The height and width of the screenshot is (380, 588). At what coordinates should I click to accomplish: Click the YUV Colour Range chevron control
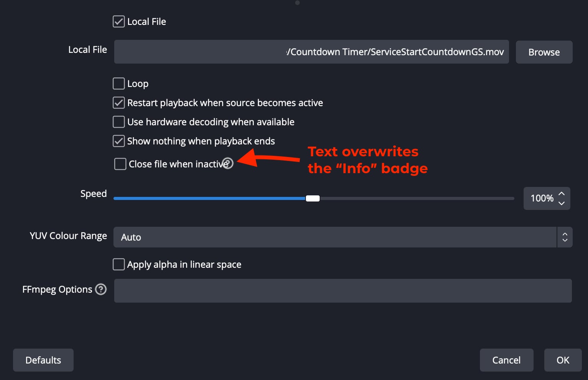pyautogui.click(x=565, y=237)
